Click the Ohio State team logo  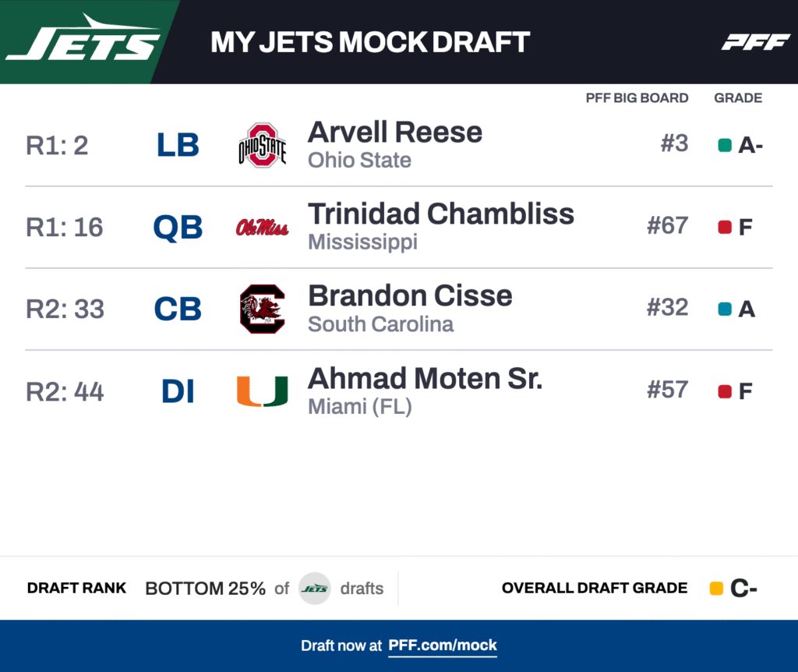point(262,145)
